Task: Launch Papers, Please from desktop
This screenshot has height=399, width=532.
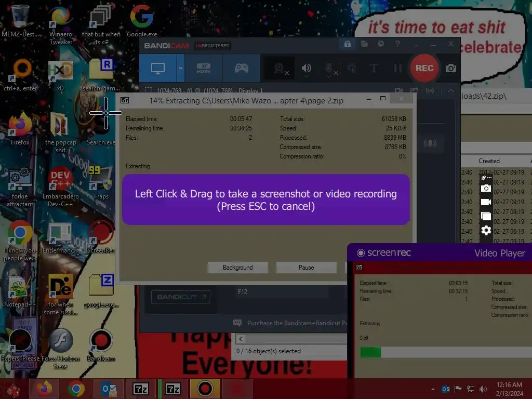Action: (20, 345)
